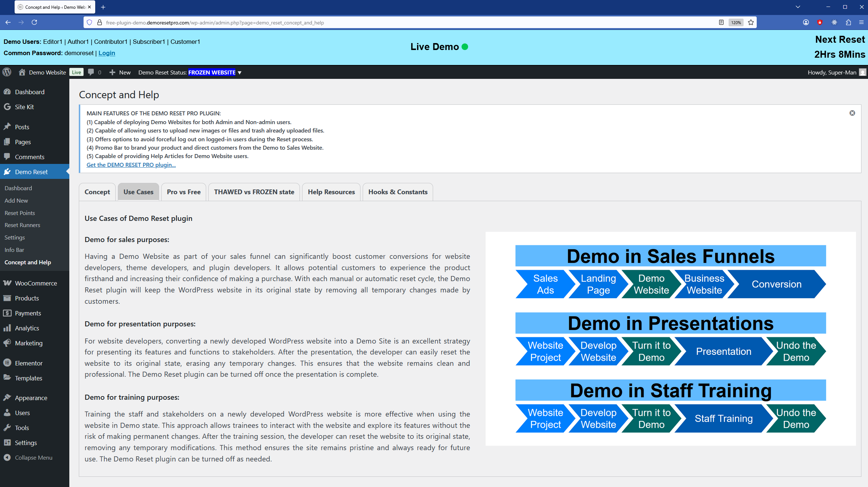Switch to the Pro vs Free tab
This screenshot has width=868, height=487.
click(x=184, y=192)
